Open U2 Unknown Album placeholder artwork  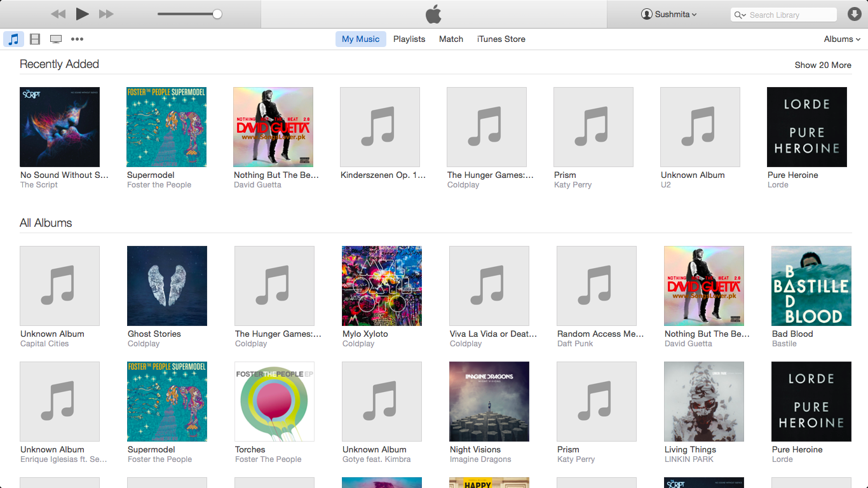tap(700, 127)
